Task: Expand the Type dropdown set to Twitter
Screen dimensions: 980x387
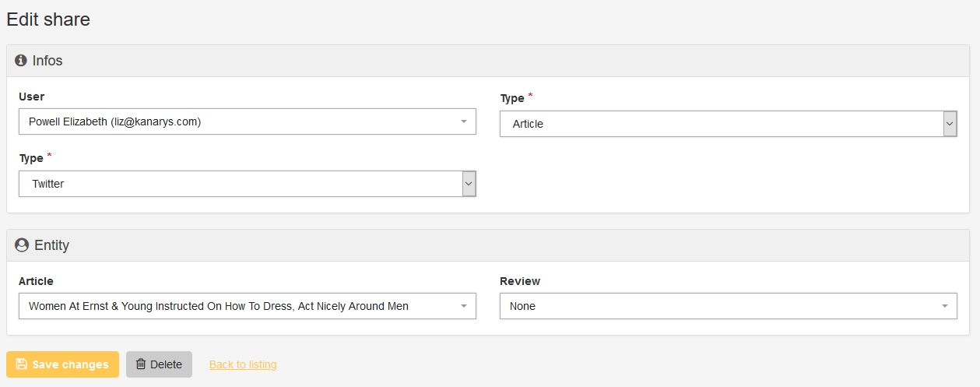Action: 248,184
